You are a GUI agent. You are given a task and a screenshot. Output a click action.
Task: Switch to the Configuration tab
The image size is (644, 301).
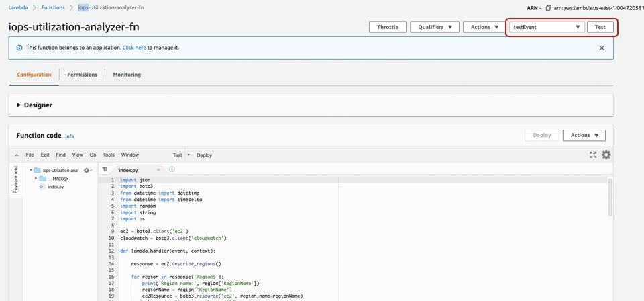pyautogui.click(x=34, y=75)
